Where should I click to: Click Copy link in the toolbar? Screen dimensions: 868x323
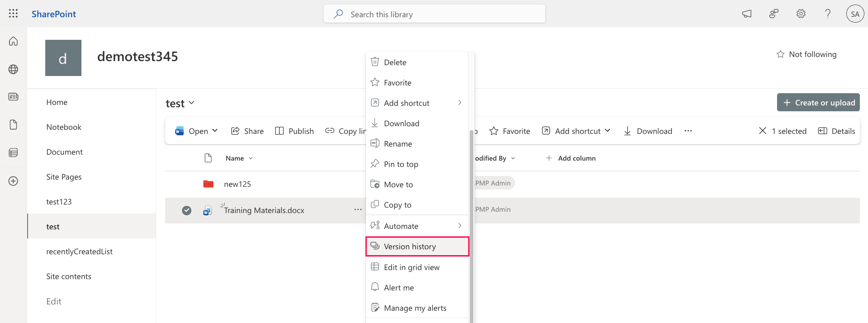(x=345, y=131)
